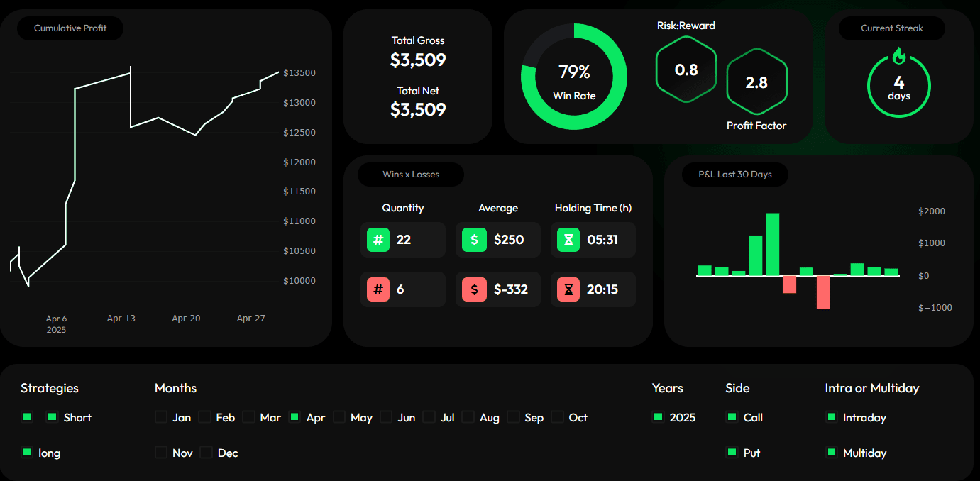Enable the Oct month checkbox
The image size is (980, 481).
558,417
